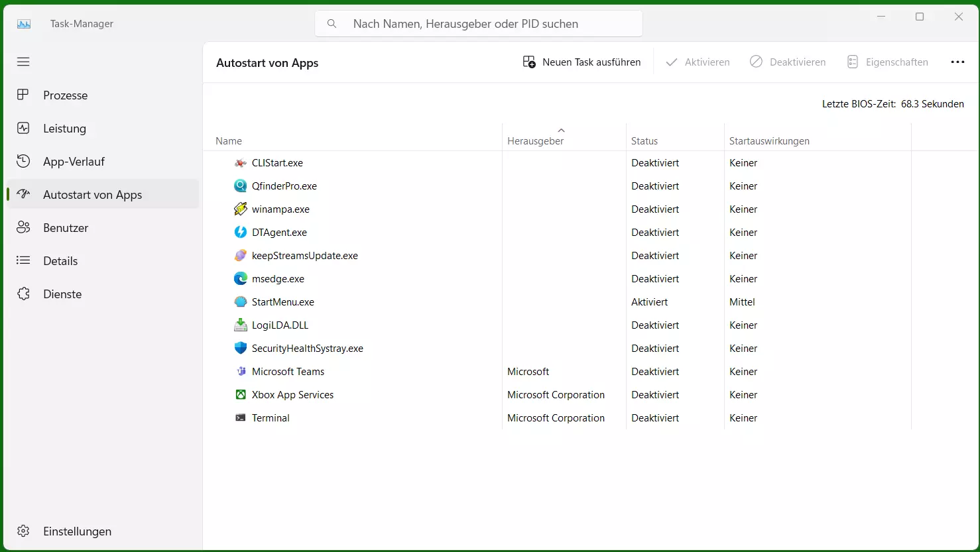
Task: Click the Einstellungen gear icon
Action: click(23, 531)
